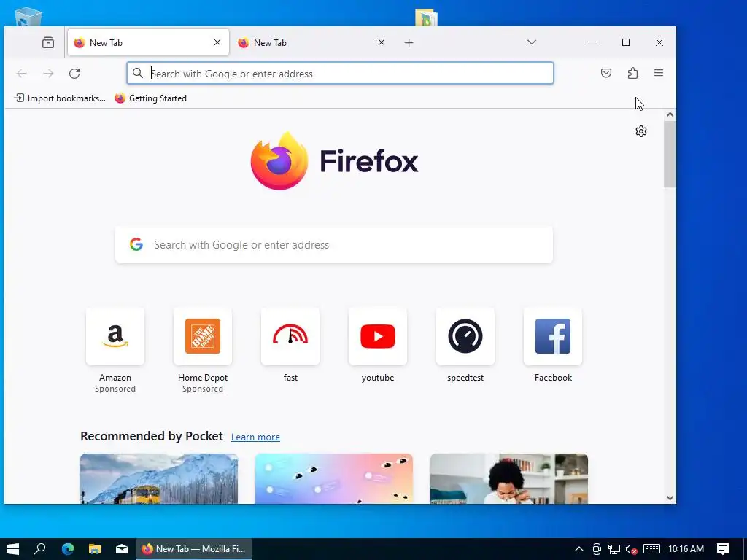Open the network tray icon

pyautogui.click(x=614, y=549)
